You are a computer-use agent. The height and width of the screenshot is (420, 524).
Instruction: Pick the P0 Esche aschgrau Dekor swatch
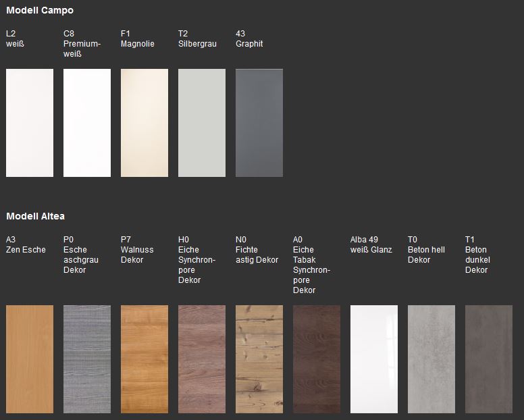(x=87, y=359)
